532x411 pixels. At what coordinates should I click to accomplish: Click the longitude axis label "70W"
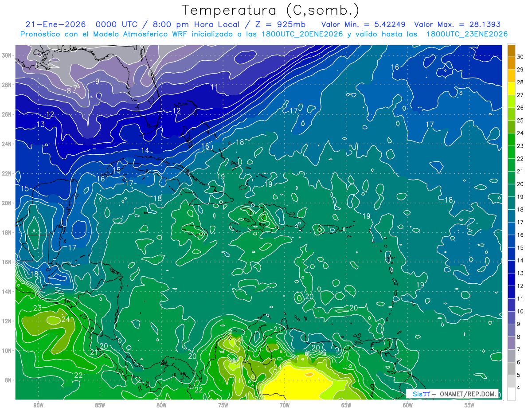click(285, 405)
